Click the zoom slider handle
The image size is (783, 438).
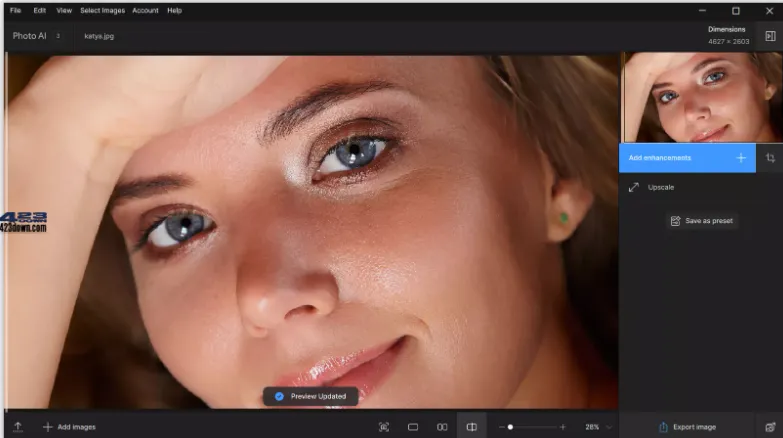coord(510,427)
